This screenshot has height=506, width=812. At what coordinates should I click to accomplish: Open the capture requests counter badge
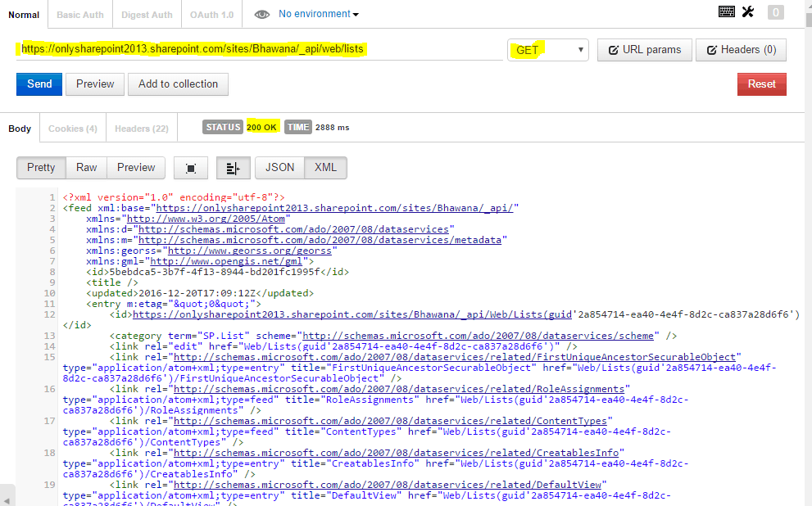click(775, 11)
